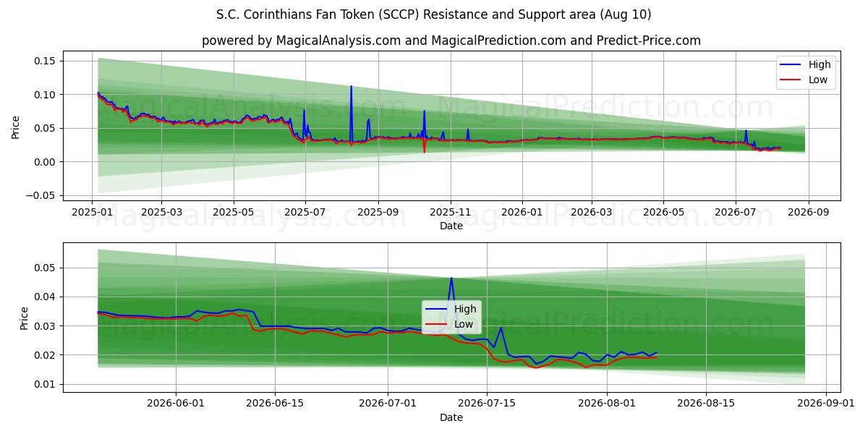
Task: Click the '2025-07' x-axis label on the top chart
Action: 305,213
